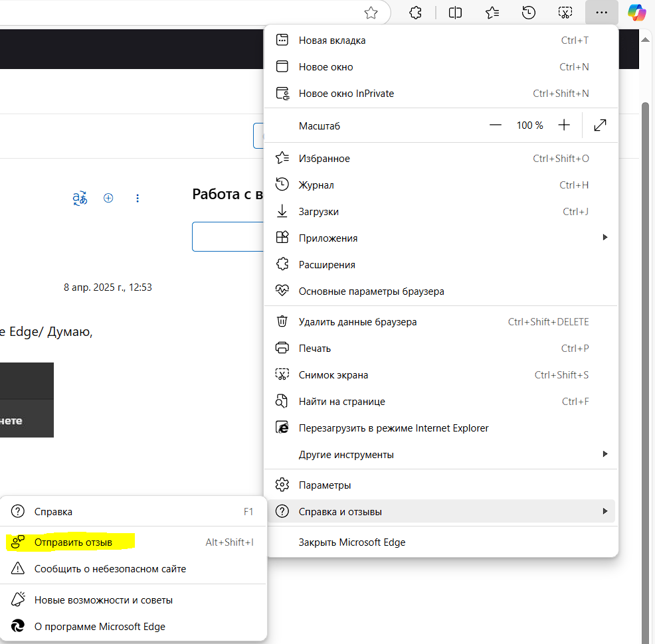
Task: Click the translate icon on the page
Action: tap(80, 198)
